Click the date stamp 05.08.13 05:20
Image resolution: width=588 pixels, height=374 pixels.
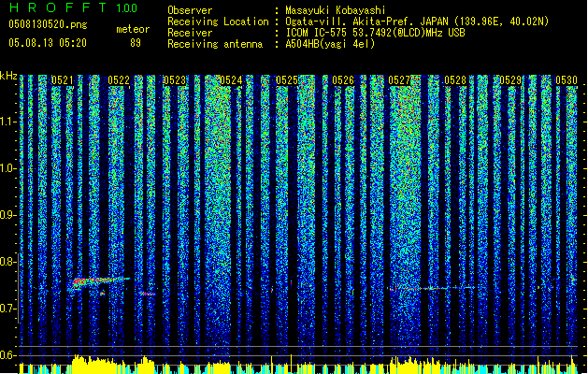pos(48,43)
